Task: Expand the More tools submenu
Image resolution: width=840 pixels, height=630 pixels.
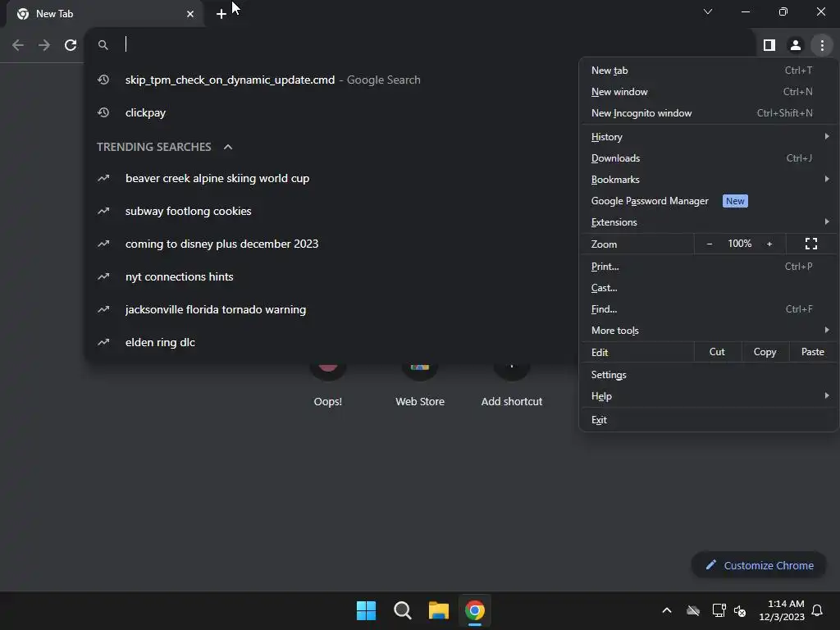Action: [709, 331]
